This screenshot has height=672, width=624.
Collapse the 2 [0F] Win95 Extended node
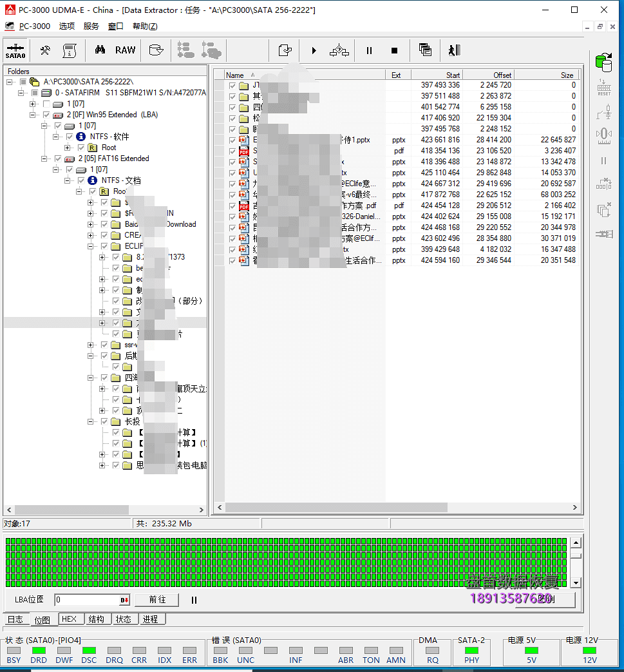[33, 115]
